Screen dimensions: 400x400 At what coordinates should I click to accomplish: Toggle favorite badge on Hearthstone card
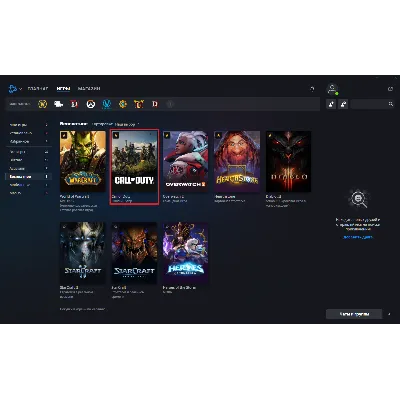[x=219, y=135]
